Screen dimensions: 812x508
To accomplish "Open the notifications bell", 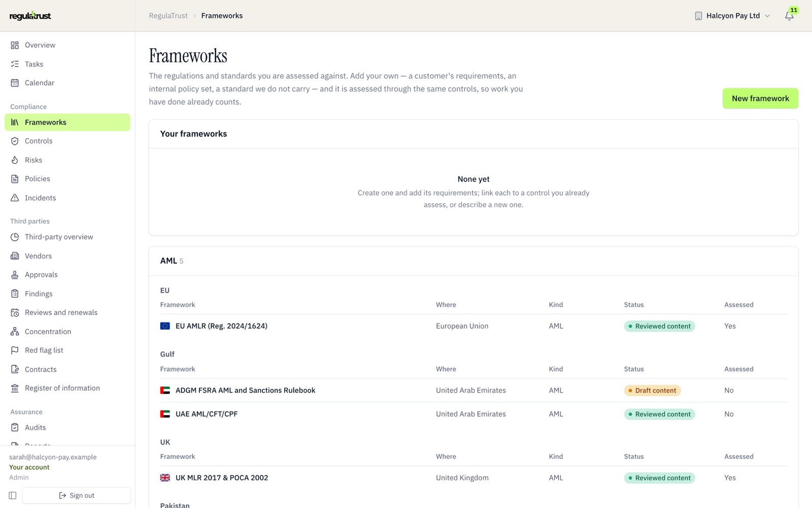I will [789, 16].
